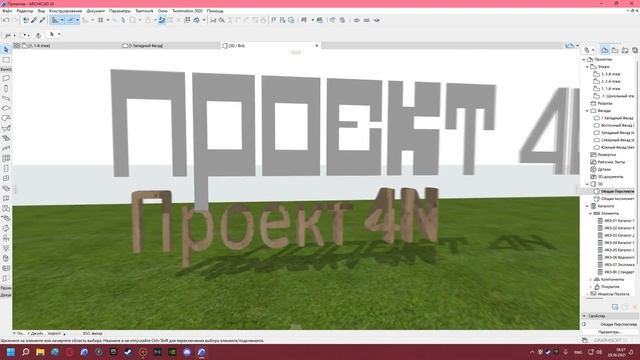Open View Map icon in Navigator
The width and height of the screenshot is (640, 360).
click(615, 50)
